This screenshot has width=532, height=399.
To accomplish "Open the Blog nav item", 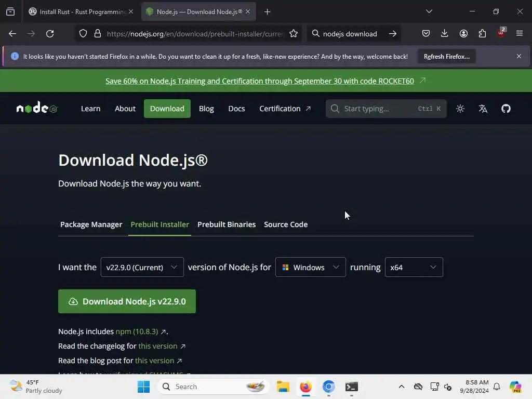I will (x=206, y=109).
